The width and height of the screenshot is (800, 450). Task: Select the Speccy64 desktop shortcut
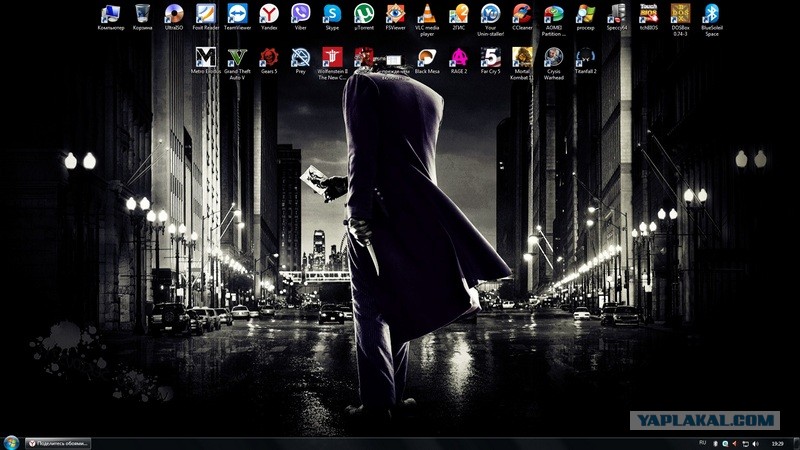click(617, 17)
